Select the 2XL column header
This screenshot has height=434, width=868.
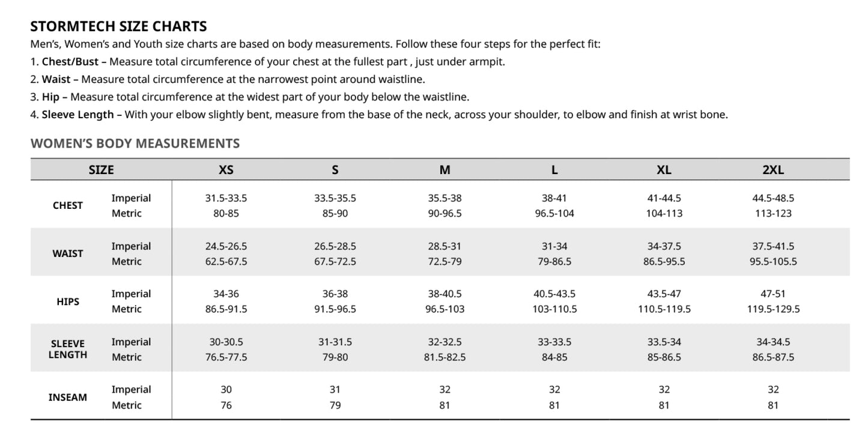773,170
